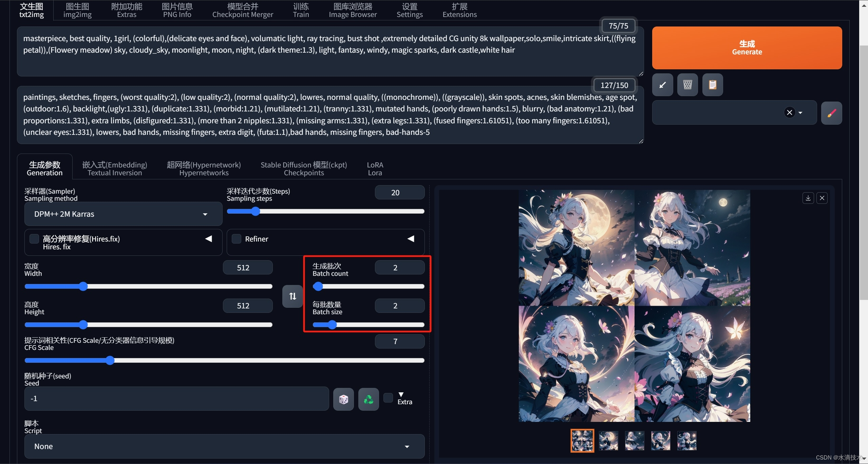Click the orange Generate button
Screen dimensions: 868x464
point(747,48)
